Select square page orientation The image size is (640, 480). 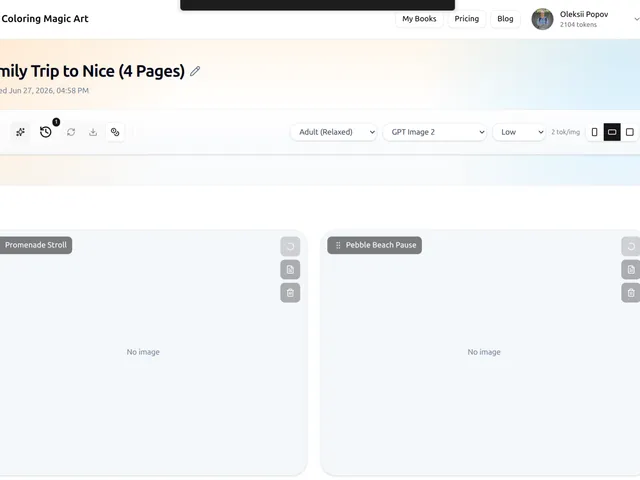coord(630,132)
